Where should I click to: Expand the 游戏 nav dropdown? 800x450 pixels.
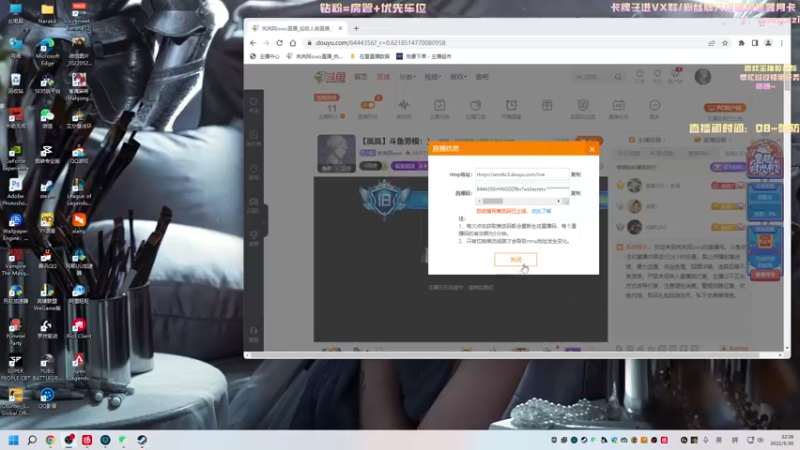[458, 77]
